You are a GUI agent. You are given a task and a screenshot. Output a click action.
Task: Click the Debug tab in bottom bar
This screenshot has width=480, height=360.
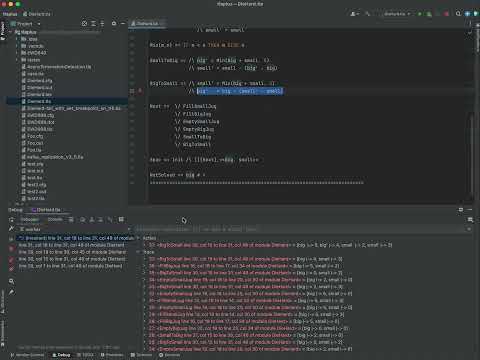[x=61, y=355]
